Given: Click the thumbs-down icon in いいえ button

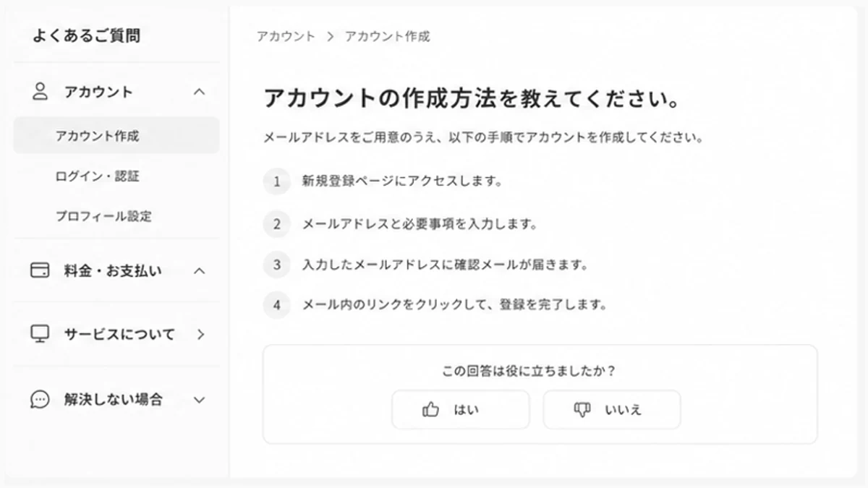Looking at the screenshot, I should [x=582, y=410].
